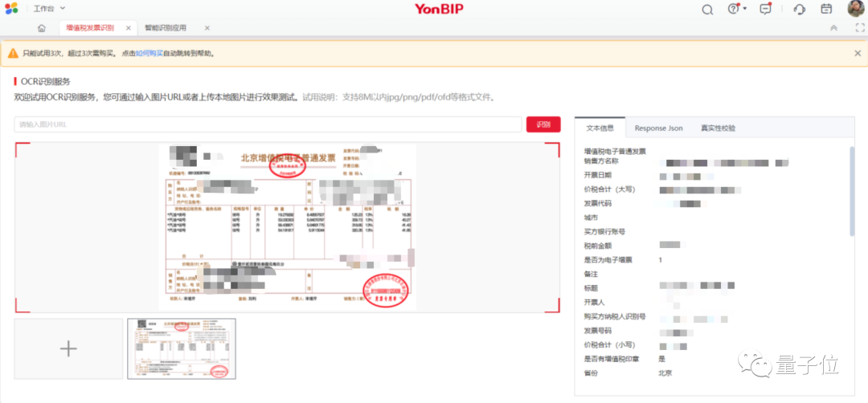Click the 开票日期 field label
Screen dimensions: 868x403
coord(598,175)
